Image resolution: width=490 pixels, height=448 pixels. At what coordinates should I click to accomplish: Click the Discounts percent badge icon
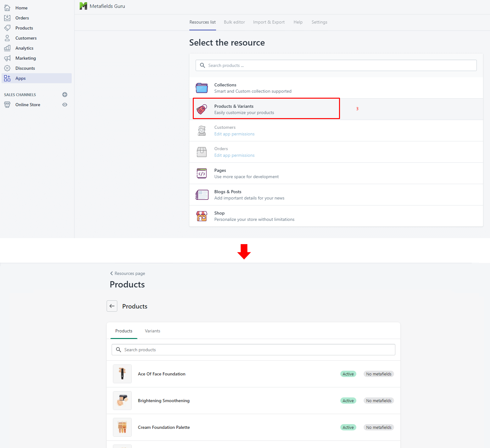coord(7,68)
